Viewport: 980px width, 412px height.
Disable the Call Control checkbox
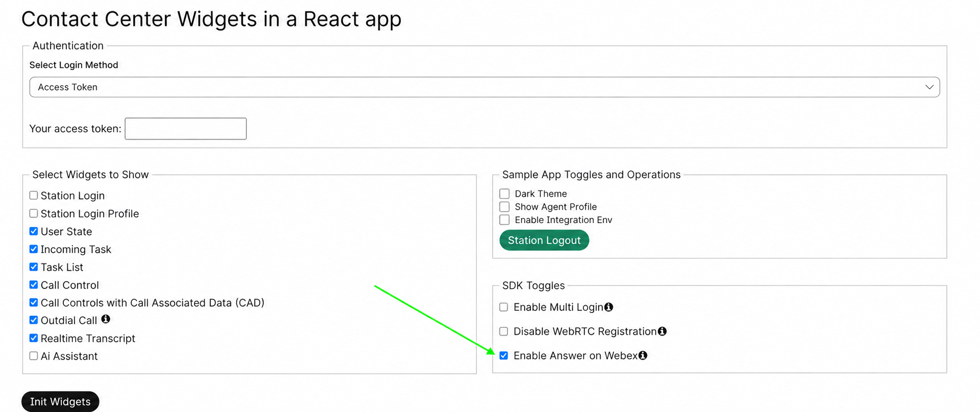pyautogui.click(x=33, y=285)
